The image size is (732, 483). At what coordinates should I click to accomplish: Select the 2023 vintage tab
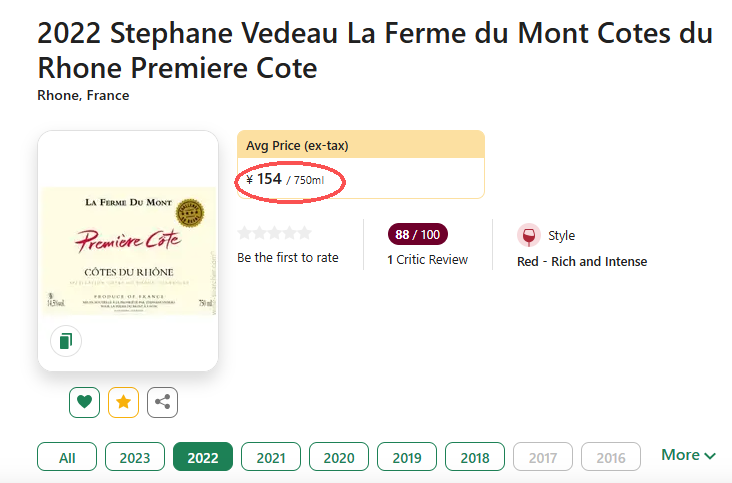[135, 457]
